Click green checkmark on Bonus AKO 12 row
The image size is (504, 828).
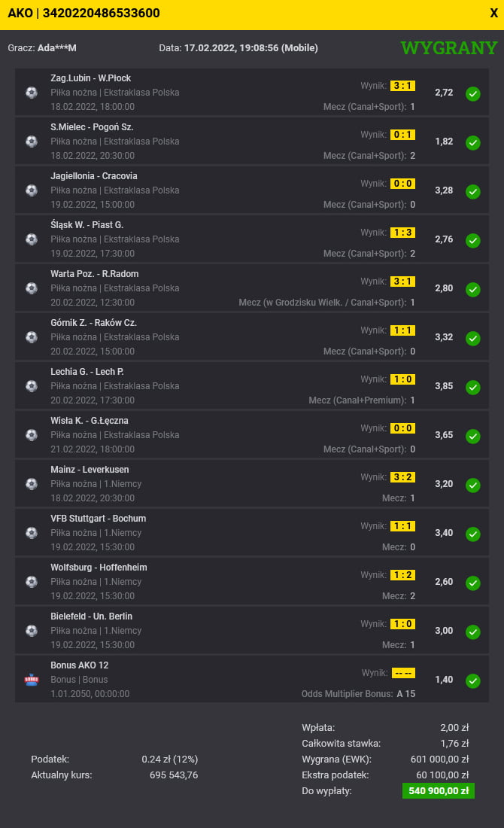(473, 680)
